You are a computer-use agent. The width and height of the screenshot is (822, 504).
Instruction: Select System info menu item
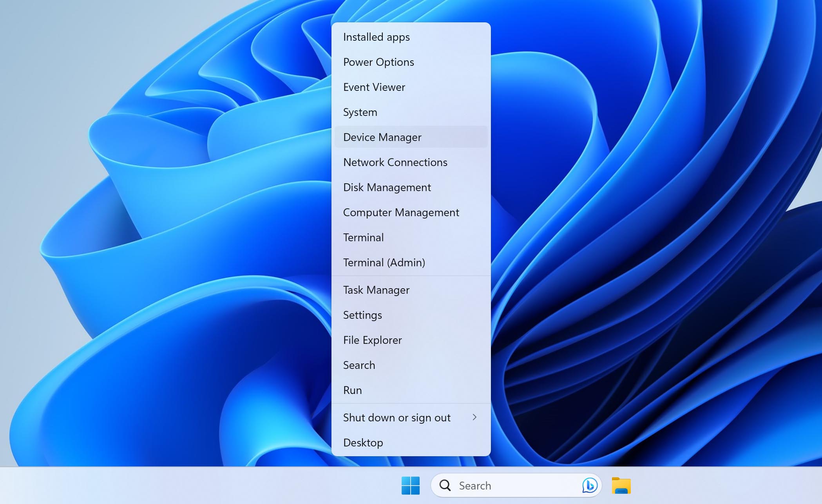(x=360, y=112)
